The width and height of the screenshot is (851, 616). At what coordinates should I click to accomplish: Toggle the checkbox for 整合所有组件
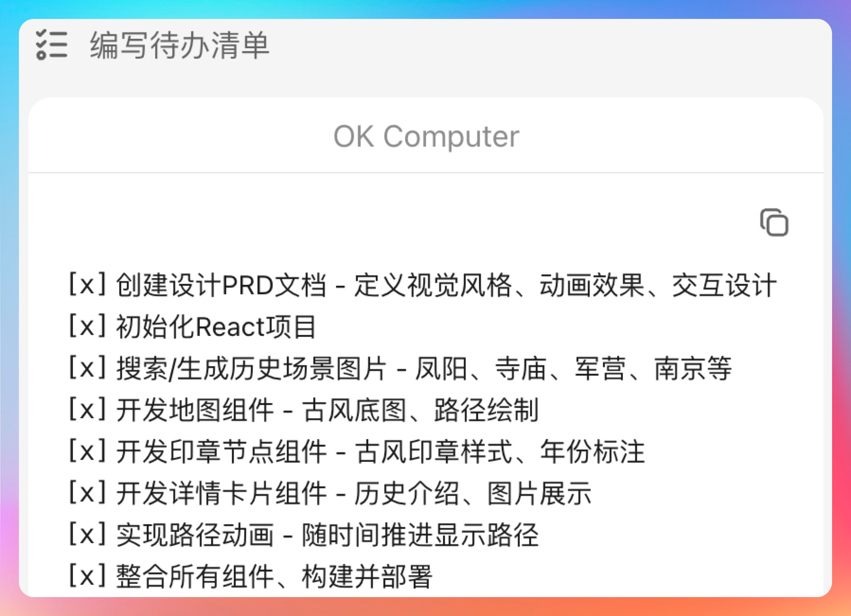tap(88, 576)
